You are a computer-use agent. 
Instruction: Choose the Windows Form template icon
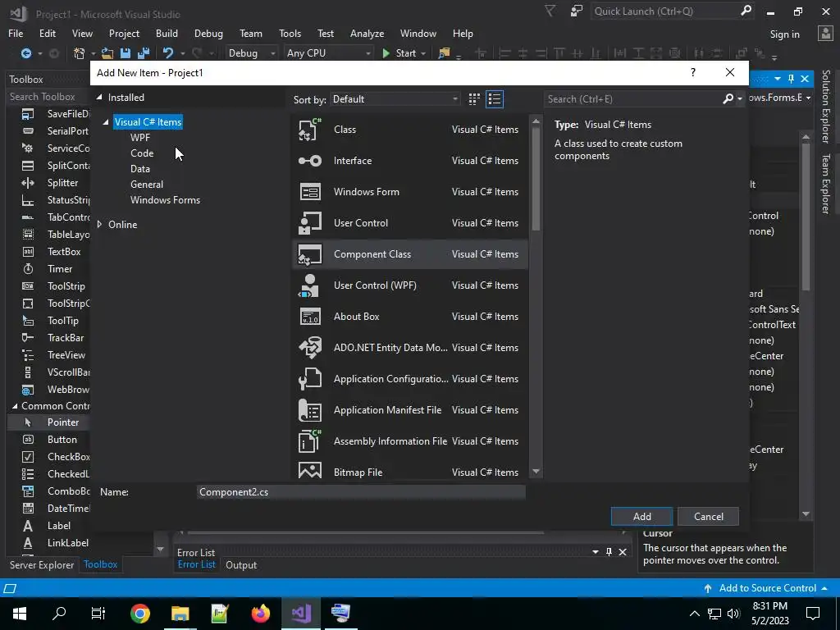pyautogui.click(x=309, y=192)
